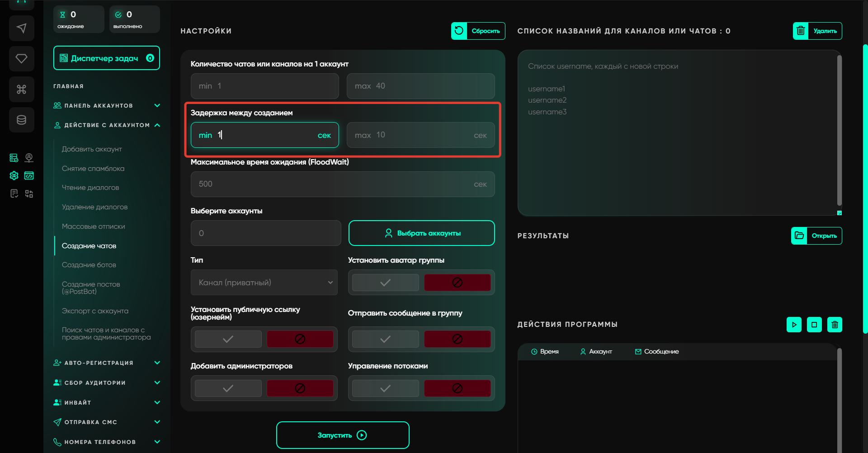The image size is (868, 453).
Task: Click the trash icon next to Удалить
Action: 801,31
